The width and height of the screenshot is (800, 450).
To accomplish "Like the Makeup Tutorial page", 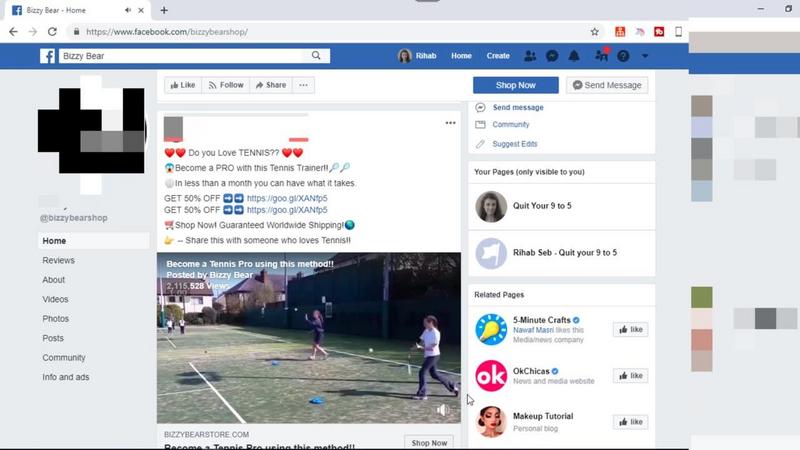I will (631, 422).
